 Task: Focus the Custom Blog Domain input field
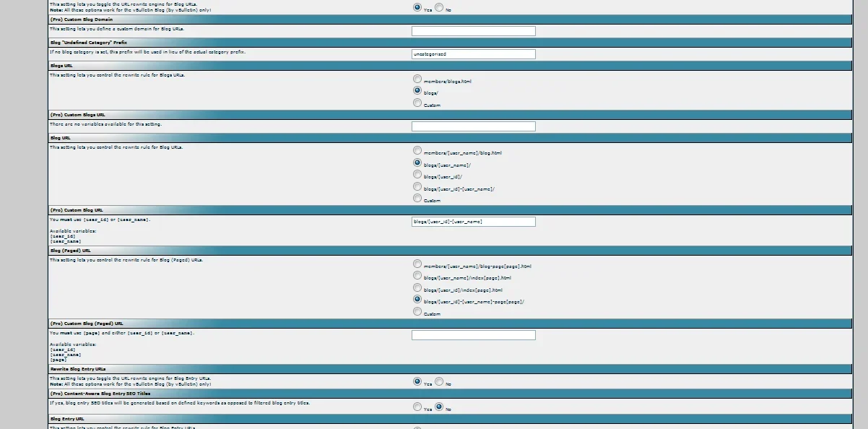pos(474,31)
